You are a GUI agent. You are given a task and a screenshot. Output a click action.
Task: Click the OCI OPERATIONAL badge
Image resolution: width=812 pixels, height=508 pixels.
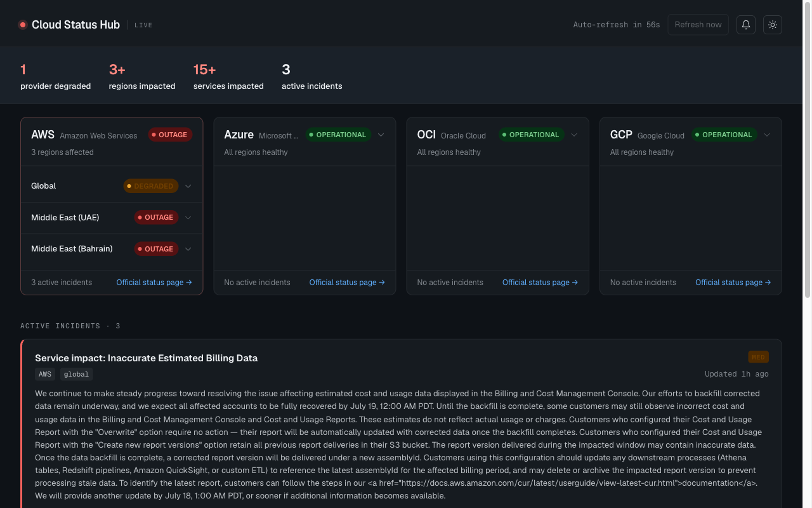click(x=531, y=135)
